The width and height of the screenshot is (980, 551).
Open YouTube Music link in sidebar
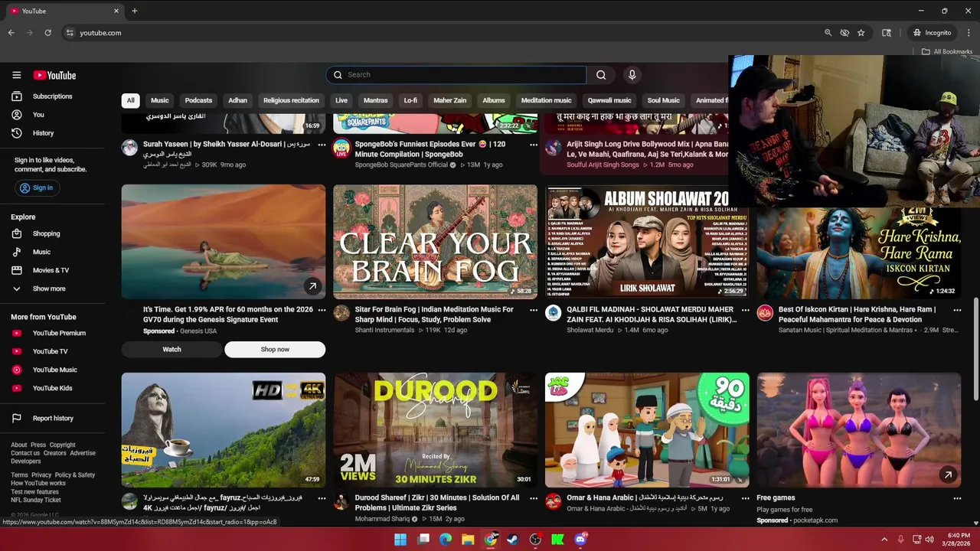[x=54, y=370]
